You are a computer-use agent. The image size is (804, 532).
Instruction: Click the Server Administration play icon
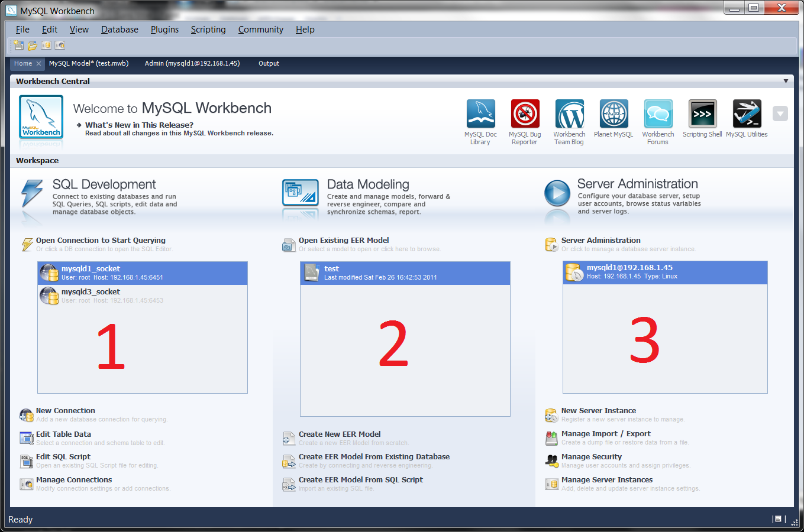click(557, 193)
